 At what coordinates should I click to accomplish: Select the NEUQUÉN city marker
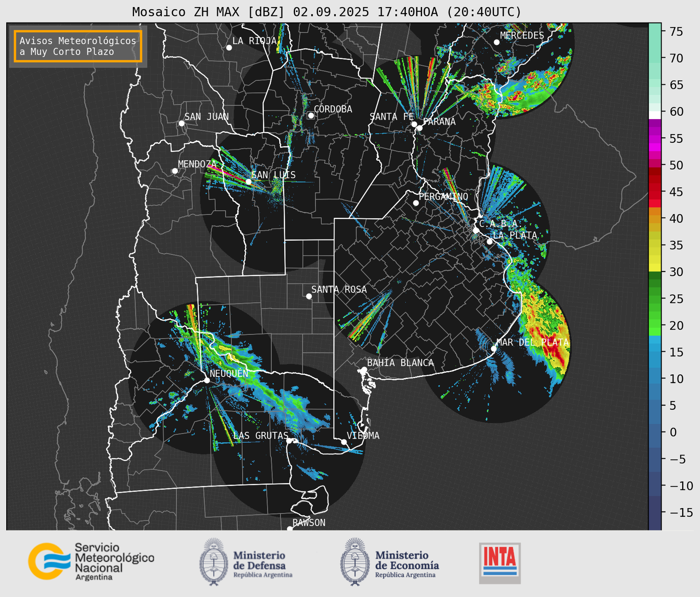207,380
